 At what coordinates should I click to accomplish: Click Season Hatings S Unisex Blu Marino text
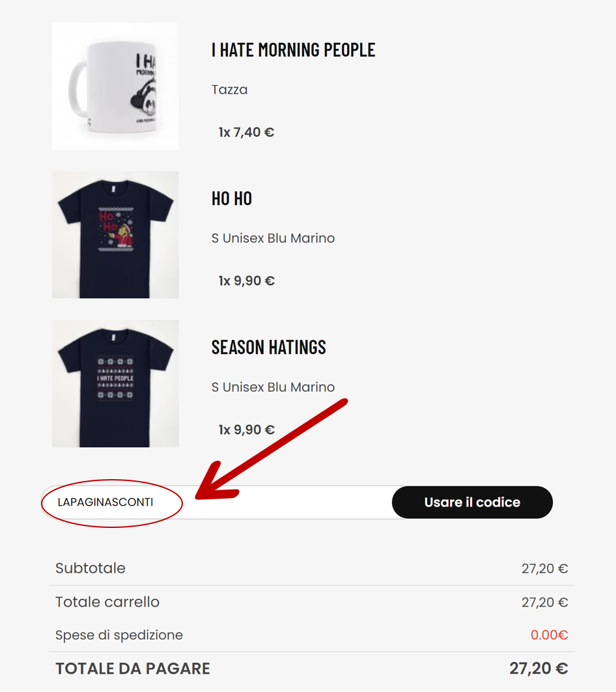(273, 387)
